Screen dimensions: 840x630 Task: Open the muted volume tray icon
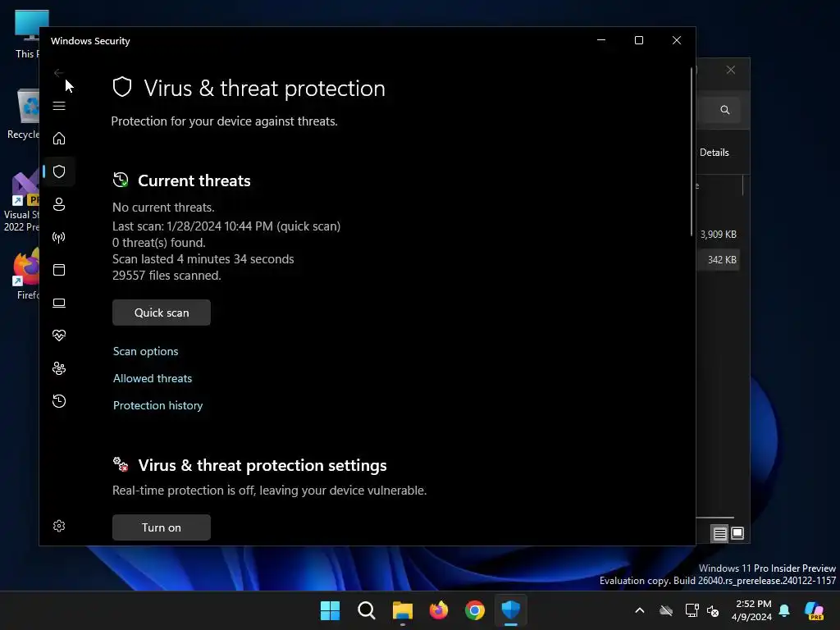pos(713,610)
